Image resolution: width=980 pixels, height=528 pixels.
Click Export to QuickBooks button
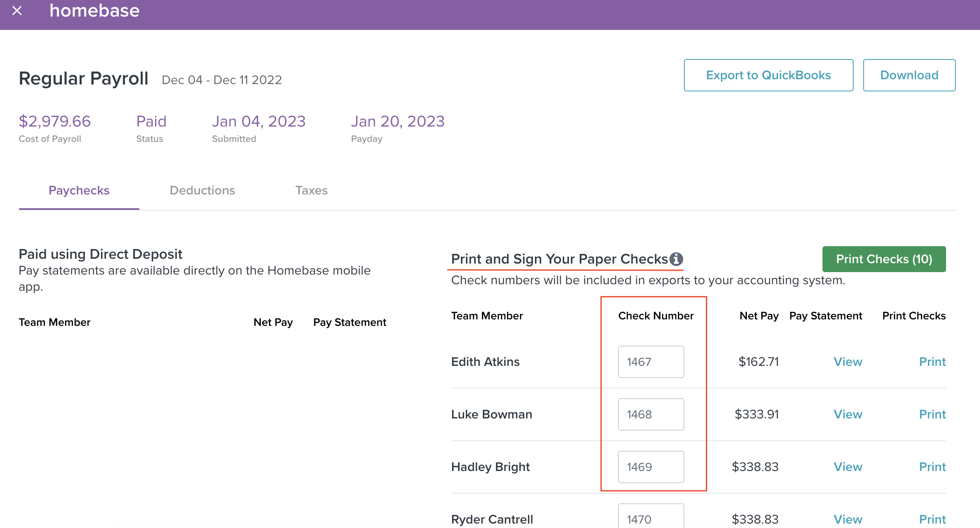768,75
